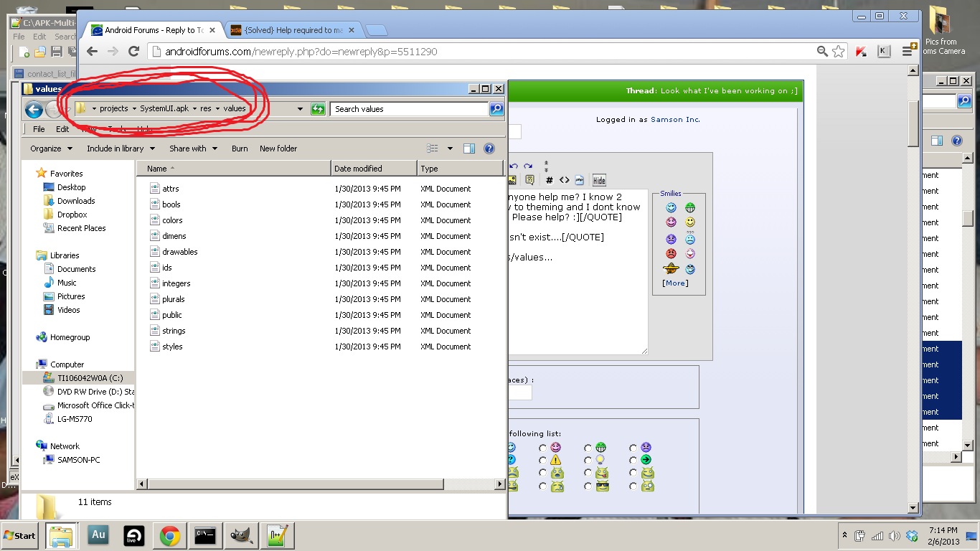Reload the page in Chrome
Screen dimensions: 980x551
coord(133,52)
